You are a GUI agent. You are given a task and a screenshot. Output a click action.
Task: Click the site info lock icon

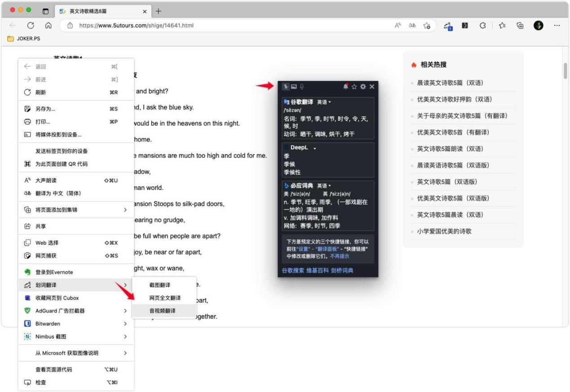click(70, 26)
